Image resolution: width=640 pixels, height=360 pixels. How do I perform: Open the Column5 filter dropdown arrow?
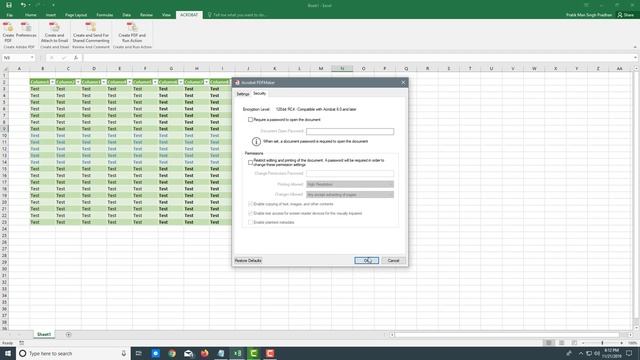[x=155, y=82]
